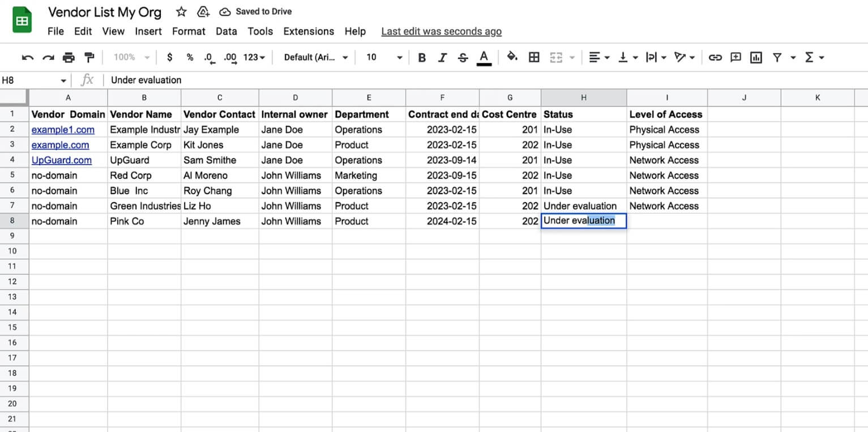Expand the Merge cells dropdown arrow

(571, 57)
